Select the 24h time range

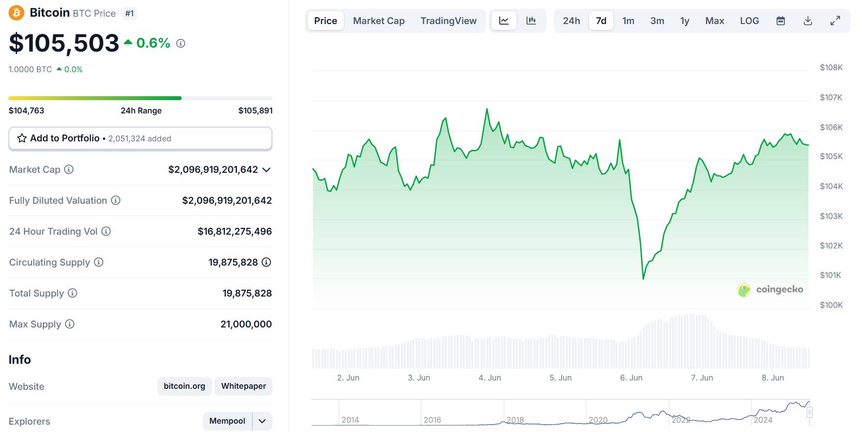(571, 21)
